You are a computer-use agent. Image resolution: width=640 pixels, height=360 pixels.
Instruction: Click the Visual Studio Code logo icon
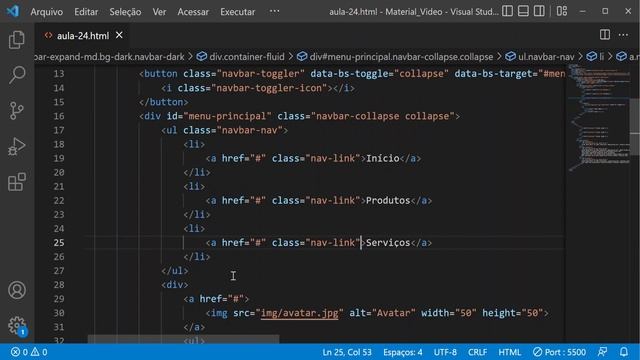[x=13, y=11]
